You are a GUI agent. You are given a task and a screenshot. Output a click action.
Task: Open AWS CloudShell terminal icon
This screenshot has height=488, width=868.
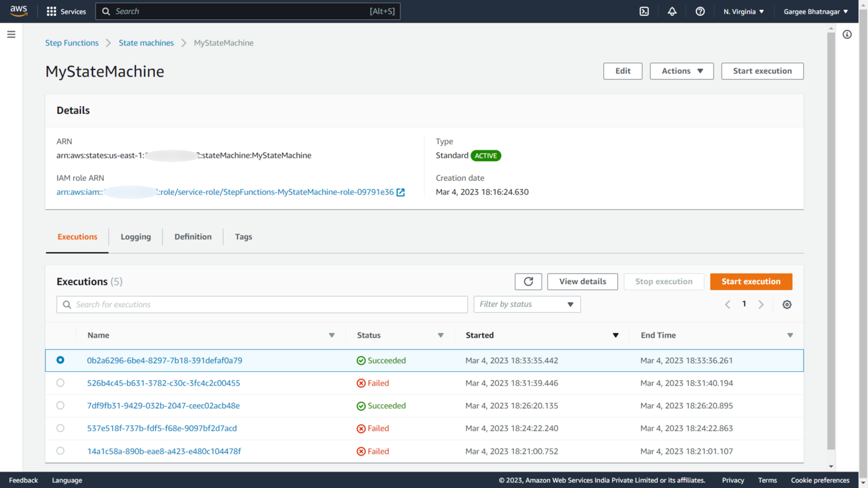pyautogui.click(x=644, y=11)
